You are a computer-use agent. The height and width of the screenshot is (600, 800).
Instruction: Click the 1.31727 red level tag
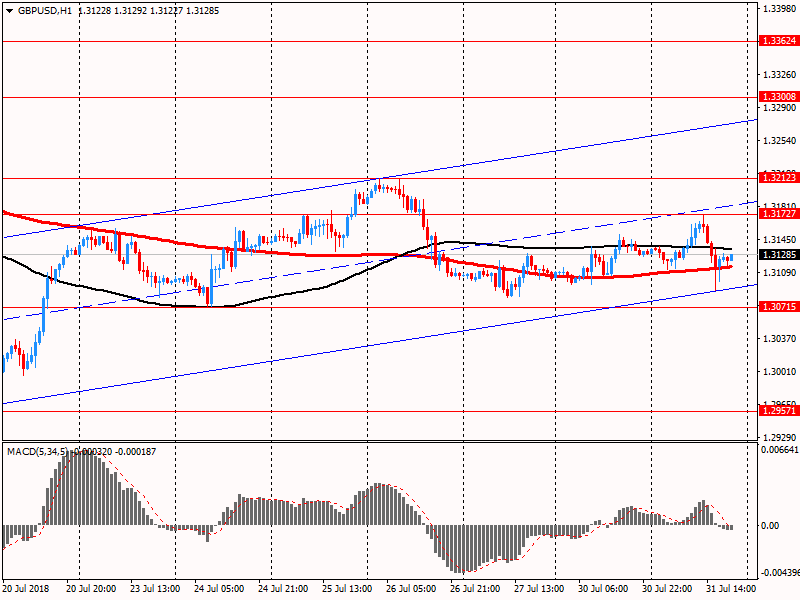[x=779, y=214]
